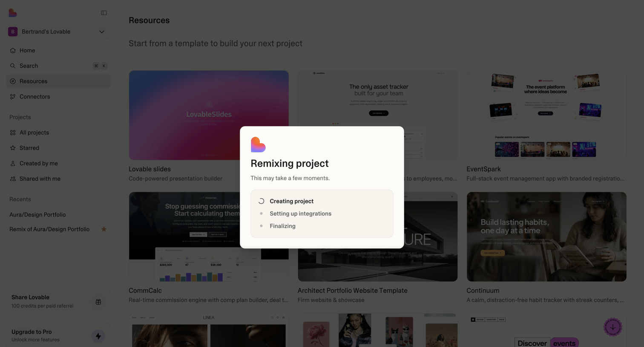
Task: Open Continuum template thumbnail
Action: coord(546,237)
